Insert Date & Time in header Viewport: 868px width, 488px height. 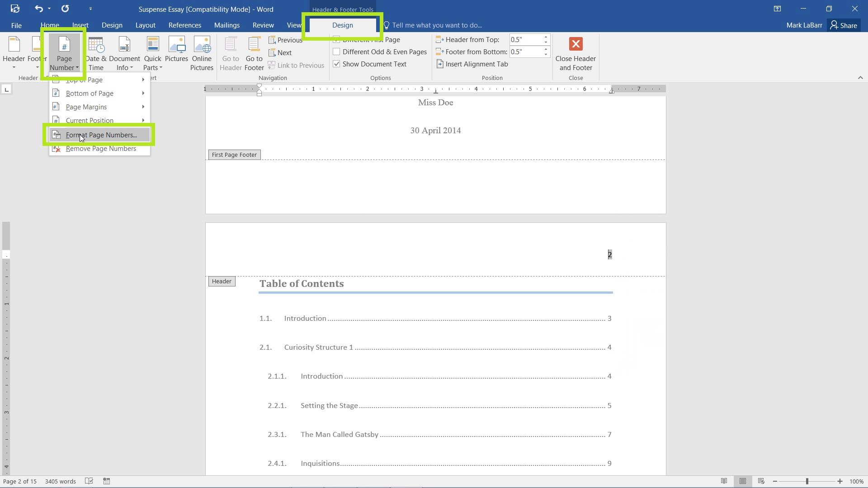click(x=96, y=53)
